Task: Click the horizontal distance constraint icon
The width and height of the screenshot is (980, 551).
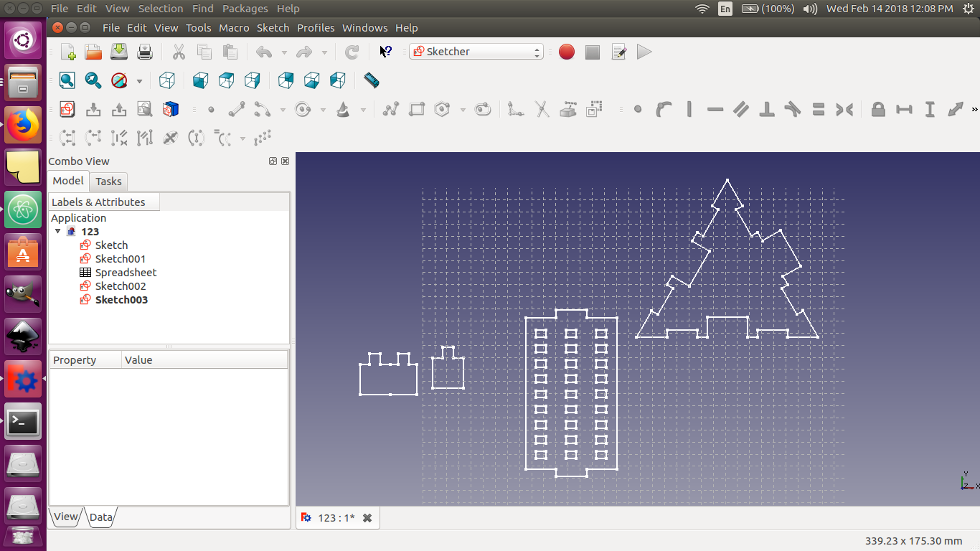Action: (x=904, y=109)
